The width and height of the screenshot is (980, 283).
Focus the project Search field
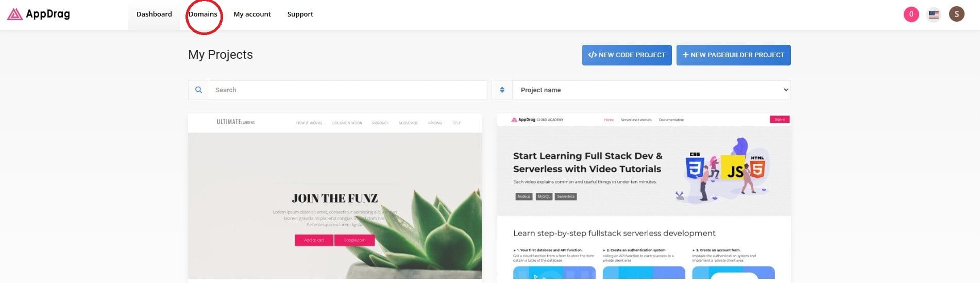click(x=347, y=90)
